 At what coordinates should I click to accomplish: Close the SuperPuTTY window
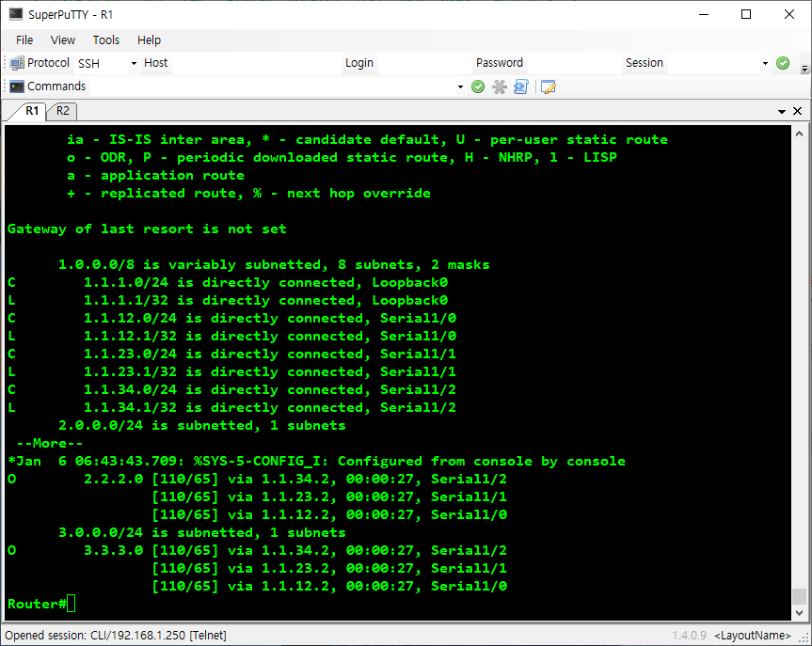[x=788, y=14]
